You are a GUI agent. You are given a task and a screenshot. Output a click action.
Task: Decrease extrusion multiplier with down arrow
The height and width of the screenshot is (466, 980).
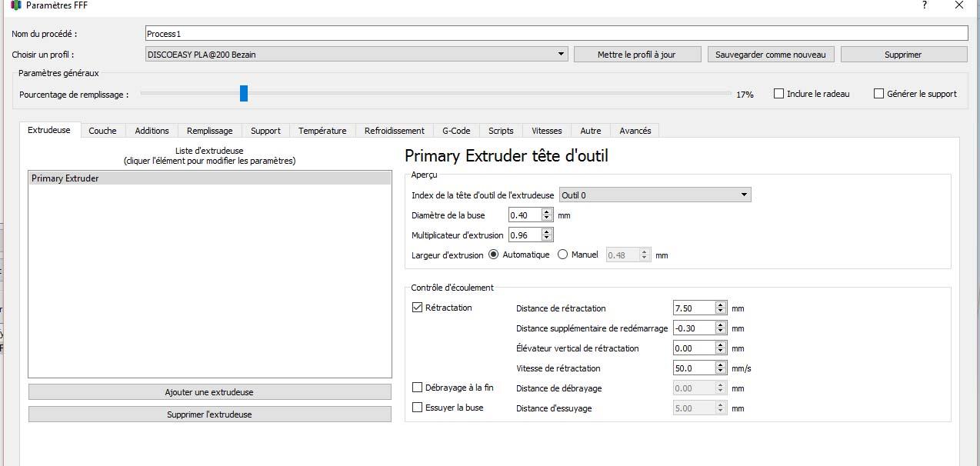(x=547, y=238)
